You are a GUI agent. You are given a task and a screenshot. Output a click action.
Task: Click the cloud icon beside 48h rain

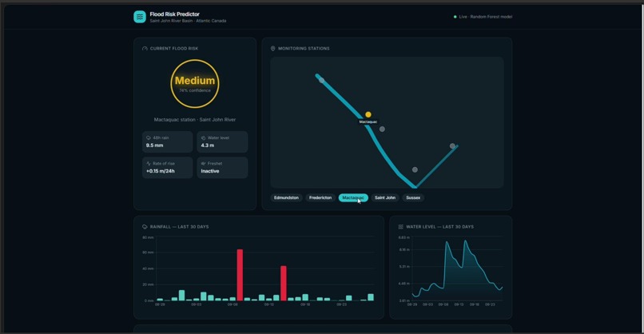pyautogui.click(x=149, y=138)
